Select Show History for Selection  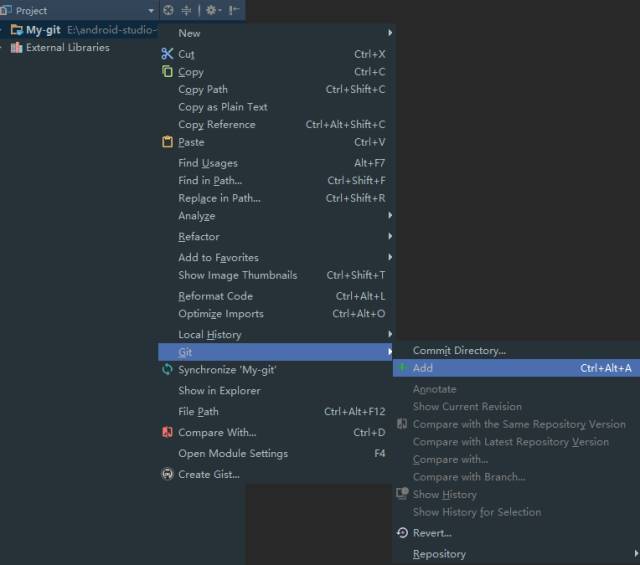516,512
